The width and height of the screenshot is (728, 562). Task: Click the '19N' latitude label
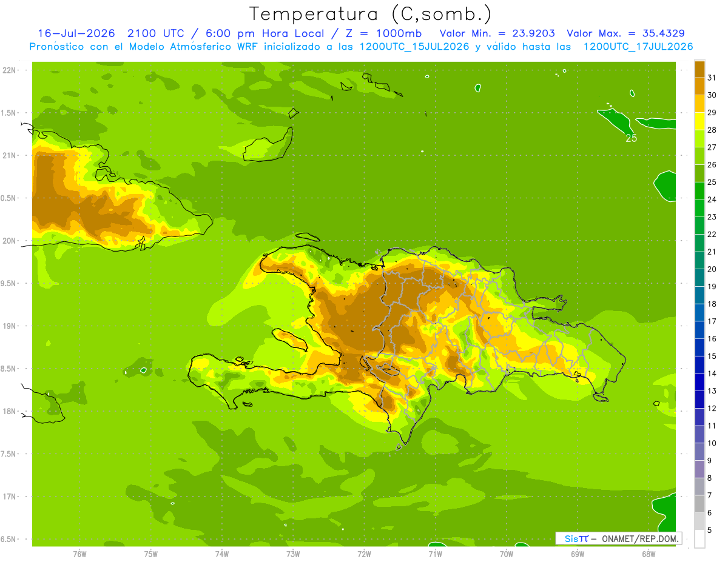pos(10,326)
